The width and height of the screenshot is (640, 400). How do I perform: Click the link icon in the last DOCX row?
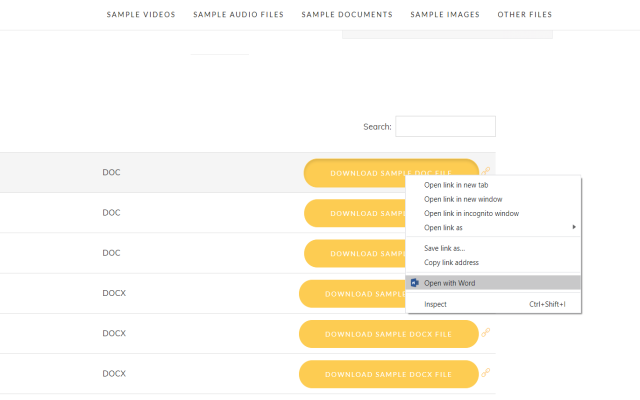coord(486,373)
